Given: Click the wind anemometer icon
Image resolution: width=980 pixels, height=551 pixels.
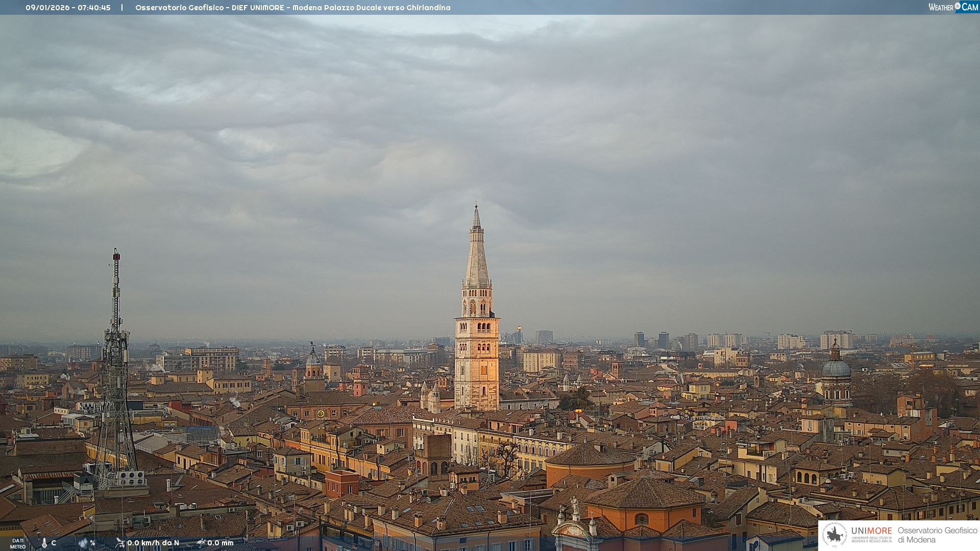Looking at the screenshot, I should (x=120, y=543).
